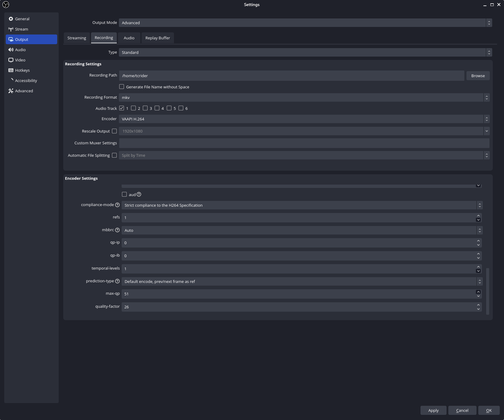Toggle Audio Track 1 checkbox

coord(122,108)
